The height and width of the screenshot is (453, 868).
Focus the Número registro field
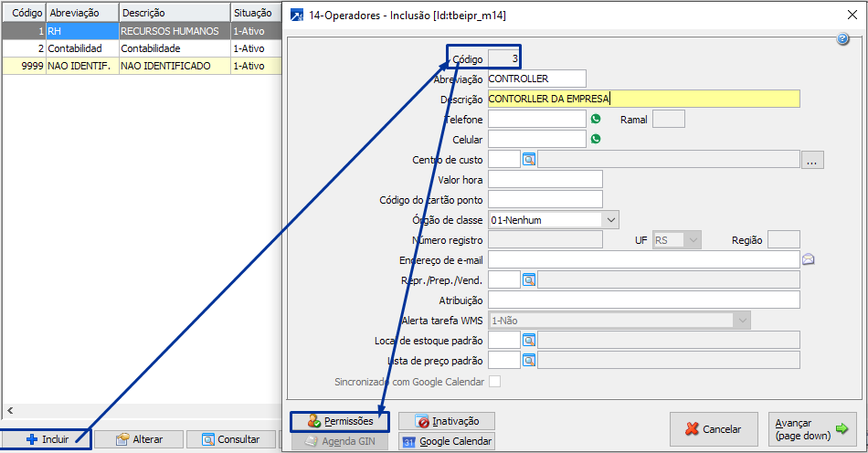coord(545,240)
